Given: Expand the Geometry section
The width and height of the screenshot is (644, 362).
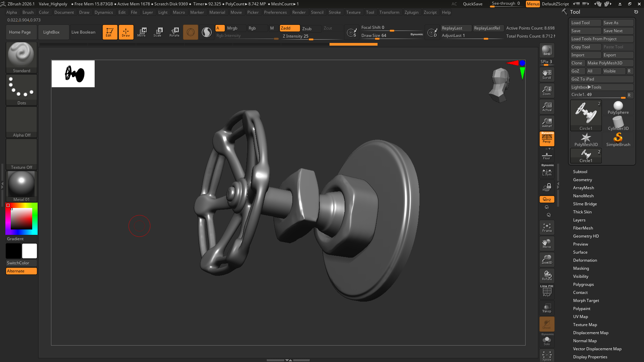Looking at the screenshot, I should [582, 180].
